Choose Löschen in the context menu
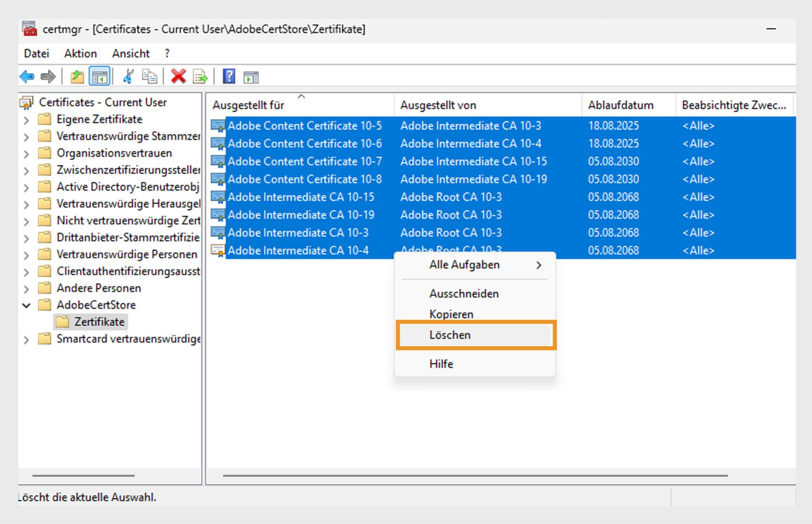812x524 pixels. pos(476,335)
